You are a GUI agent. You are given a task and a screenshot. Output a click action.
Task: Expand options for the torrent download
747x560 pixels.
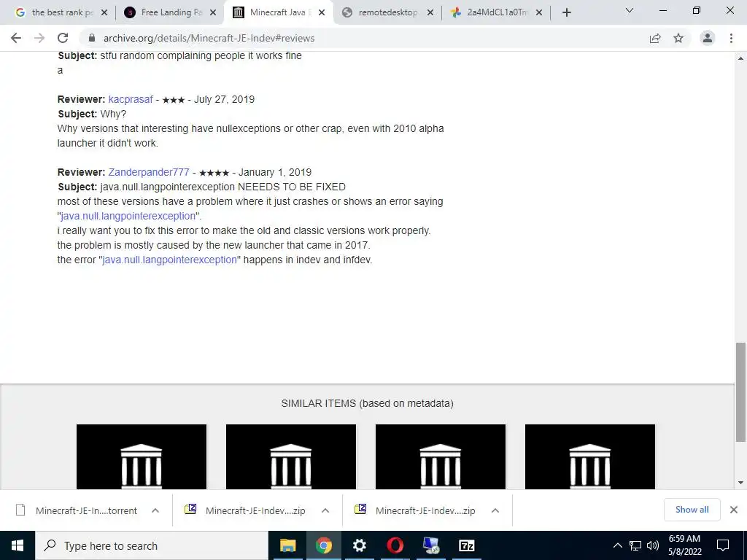(x=155, y=510)
